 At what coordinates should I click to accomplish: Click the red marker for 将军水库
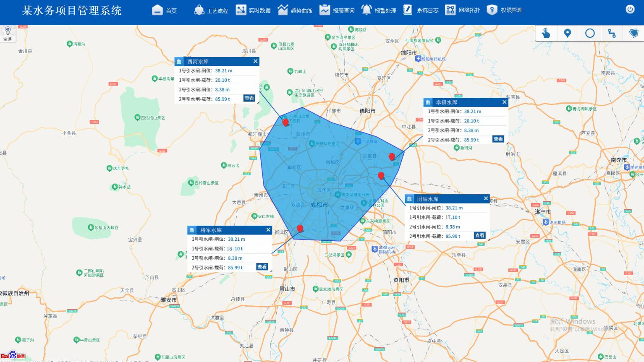(300, 228)
